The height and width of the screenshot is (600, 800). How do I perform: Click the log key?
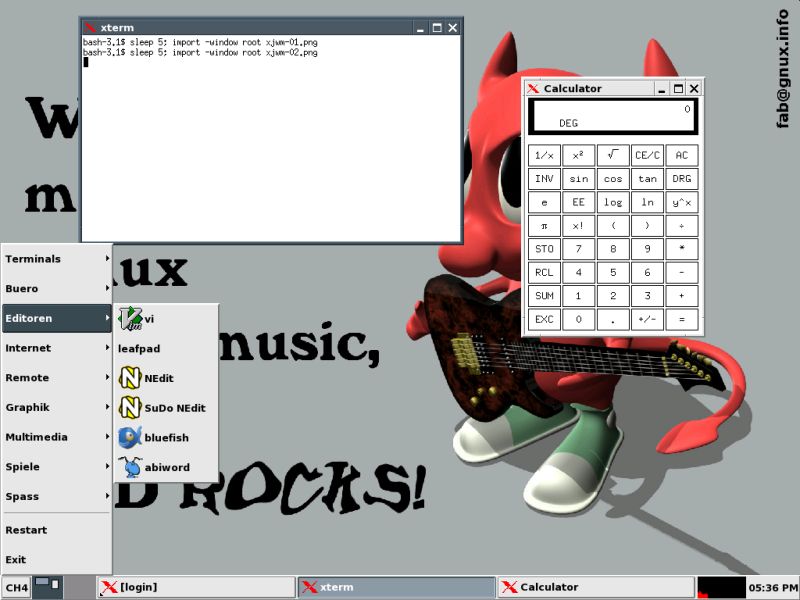click(x=613, y=202)
